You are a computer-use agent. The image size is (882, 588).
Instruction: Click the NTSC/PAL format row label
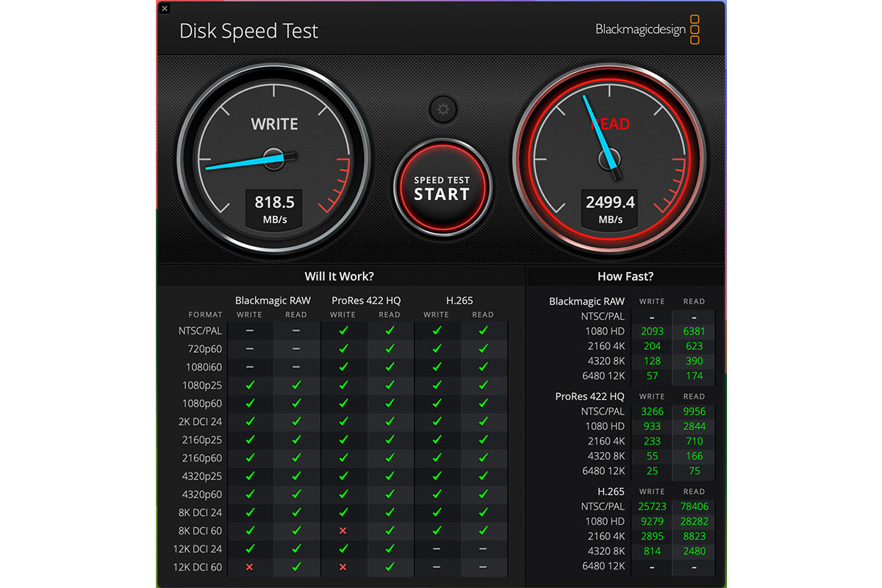(x=200, y=331)
